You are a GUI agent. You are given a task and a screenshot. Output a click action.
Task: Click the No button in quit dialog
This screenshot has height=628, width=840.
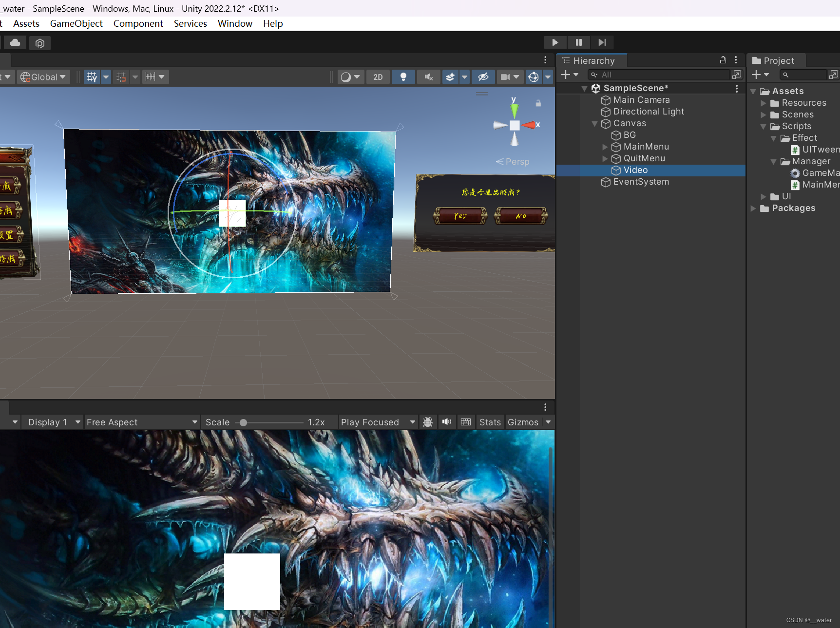(x=521, y=215)
